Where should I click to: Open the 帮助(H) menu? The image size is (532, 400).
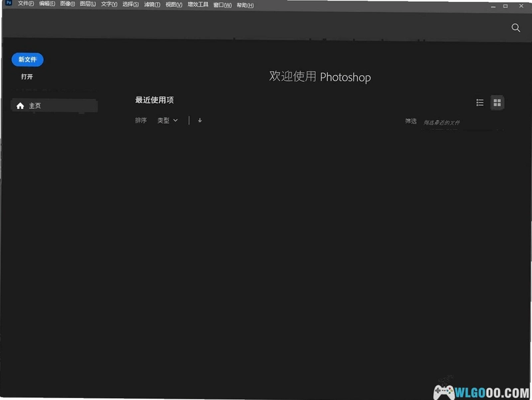click(245, 5)
